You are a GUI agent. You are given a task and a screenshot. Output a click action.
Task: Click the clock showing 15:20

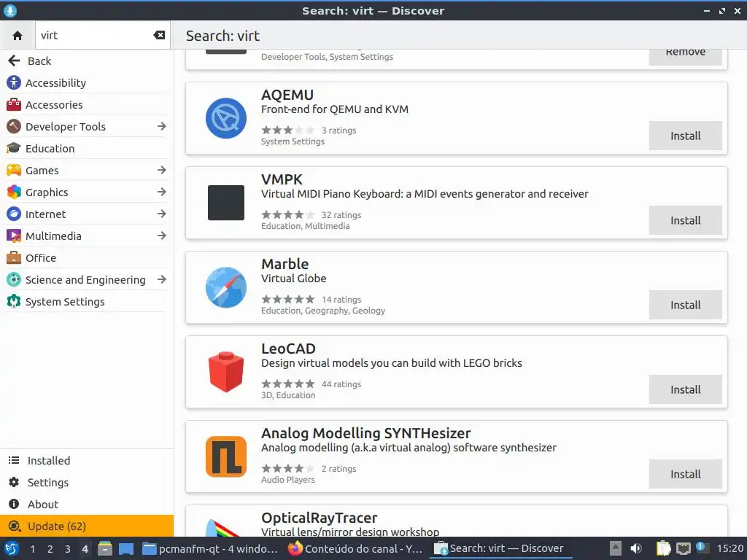(x=729, y=548)
